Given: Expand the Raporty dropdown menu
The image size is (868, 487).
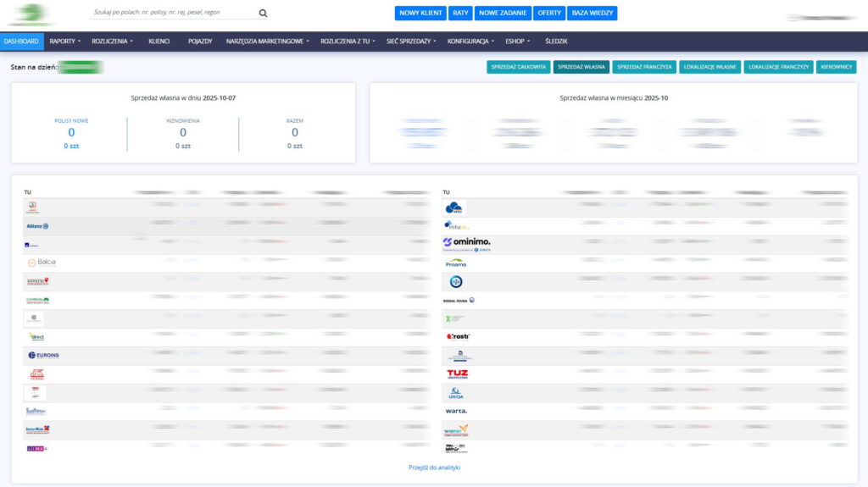Looking at the screenshot, I should [65, 41].
